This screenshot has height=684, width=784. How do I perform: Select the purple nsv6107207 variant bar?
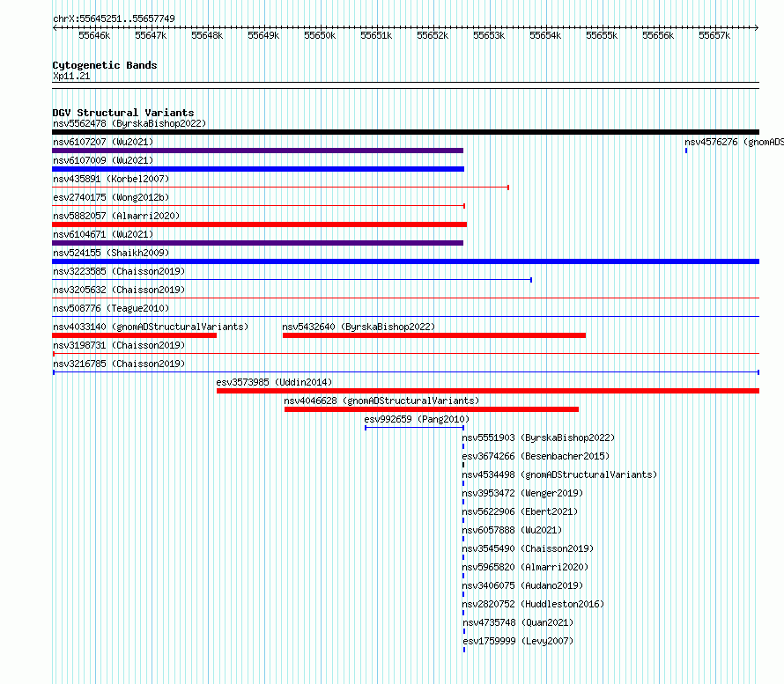click(x=257, y=151)
